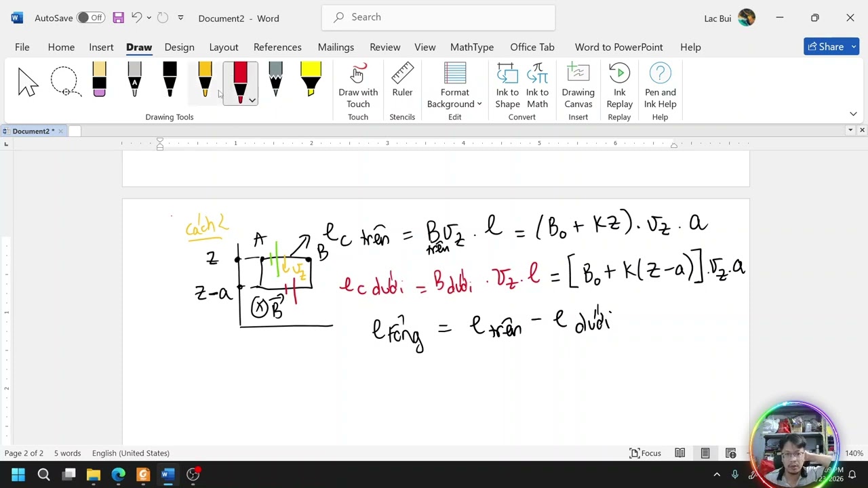
Task: Open the MathType tab
Action: (472, 47)
